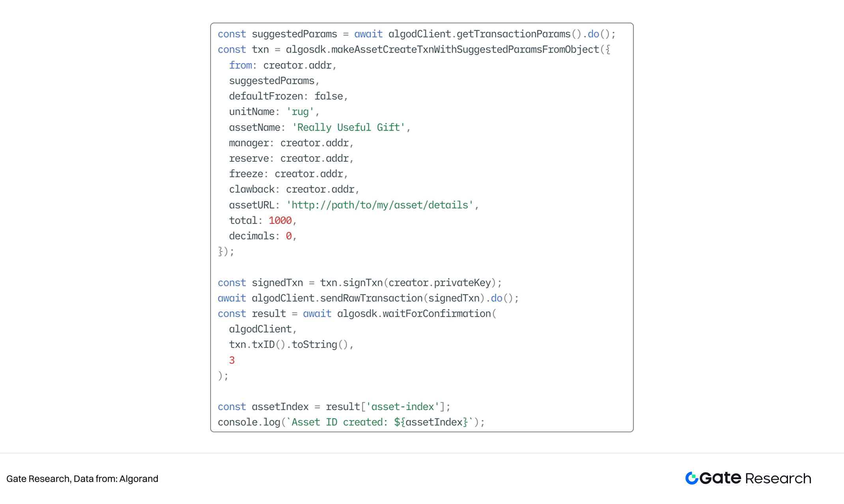
Task: Click the 'freeze: creator.addr' line
Action: tap(288, 174)
